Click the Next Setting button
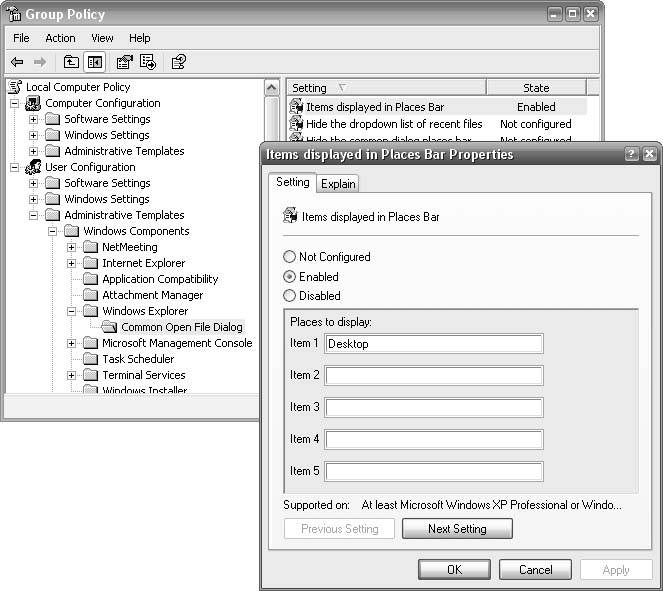 (x=457, y=529)
